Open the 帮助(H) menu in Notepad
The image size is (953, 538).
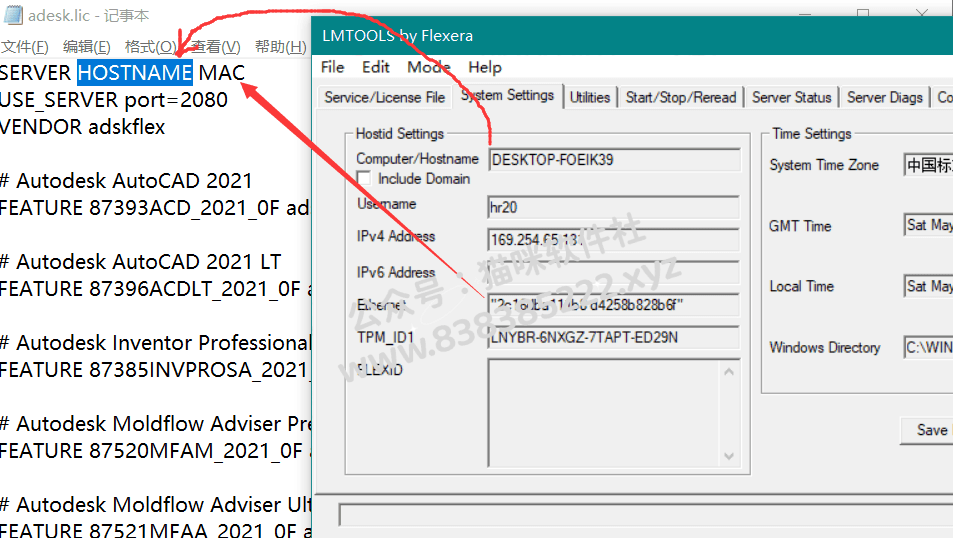[280, 47]
